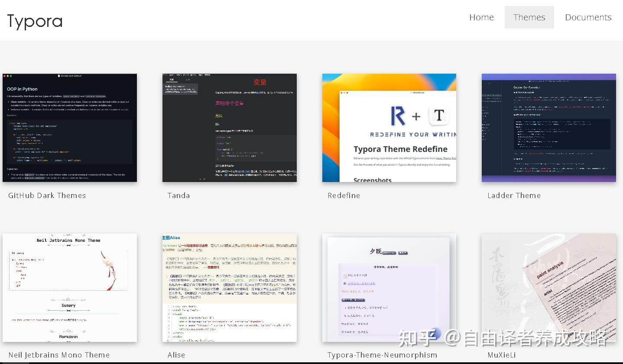Open the Typora-Theme-Neumorphism page
Image resolution: width=623 pixels, height=364 pixels.
[382, 355]
